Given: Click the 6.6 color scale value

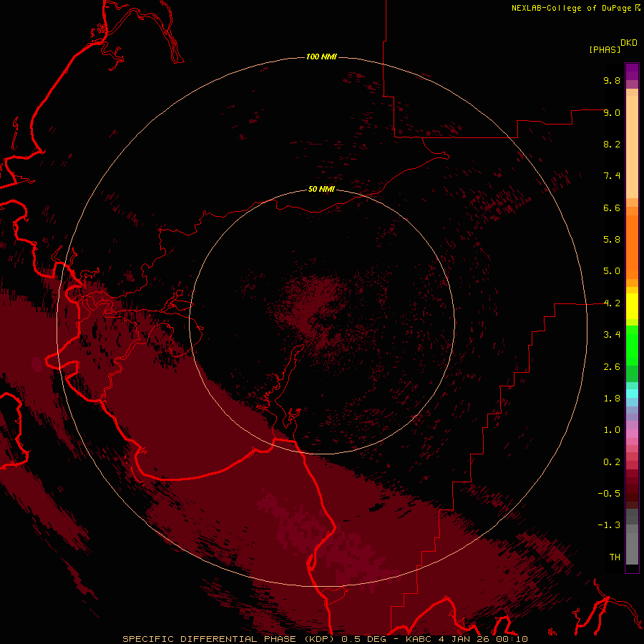Looking at the screenshot, I should 612,208.
